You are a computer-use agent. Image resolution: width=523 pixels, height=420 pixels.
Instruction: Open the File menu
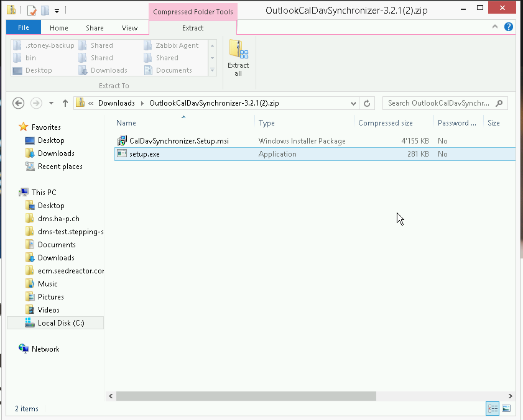24,28
